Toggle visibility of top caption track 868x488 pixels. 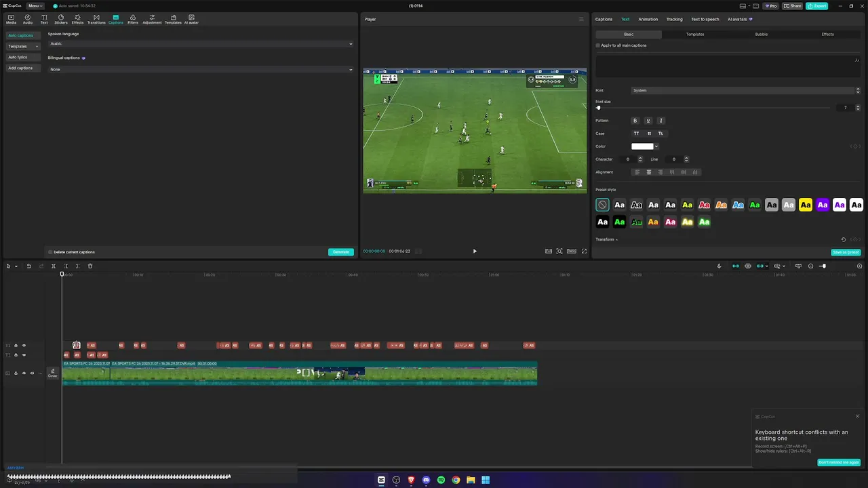pyautogui.click(x=24, y=346)
